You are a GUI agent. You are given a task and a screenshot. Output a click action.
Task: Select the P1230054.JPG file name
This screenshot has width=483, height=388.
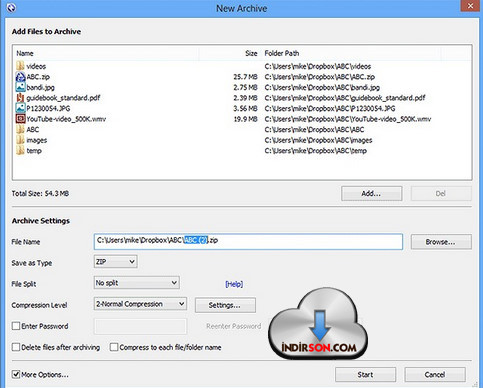point(48,108)
